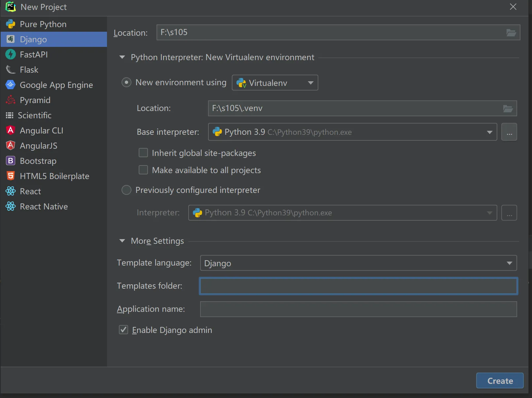Image resolution: width=532 pixels, height=398 pixels.
Task: Click the AngularJS shield icon
Action: 11,146
